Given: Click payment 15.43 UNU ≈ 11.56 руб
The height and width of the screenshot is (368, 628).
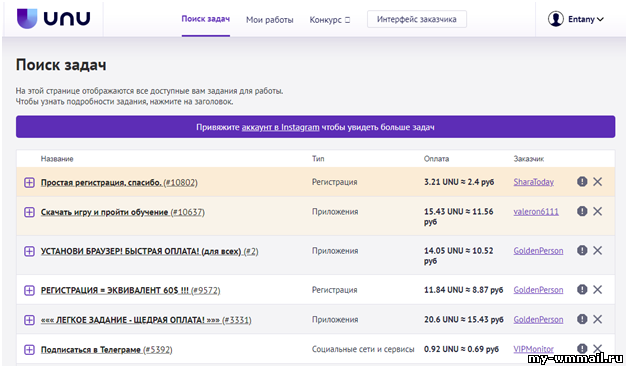Looking at the screenshot, I should coord(459,216).
